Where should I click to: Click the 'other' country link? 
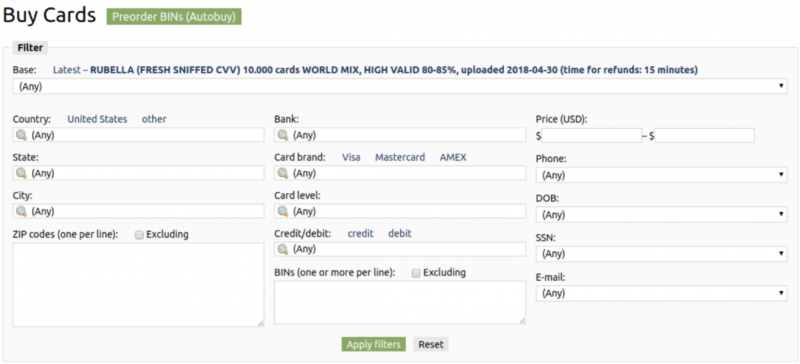[154, 119]
